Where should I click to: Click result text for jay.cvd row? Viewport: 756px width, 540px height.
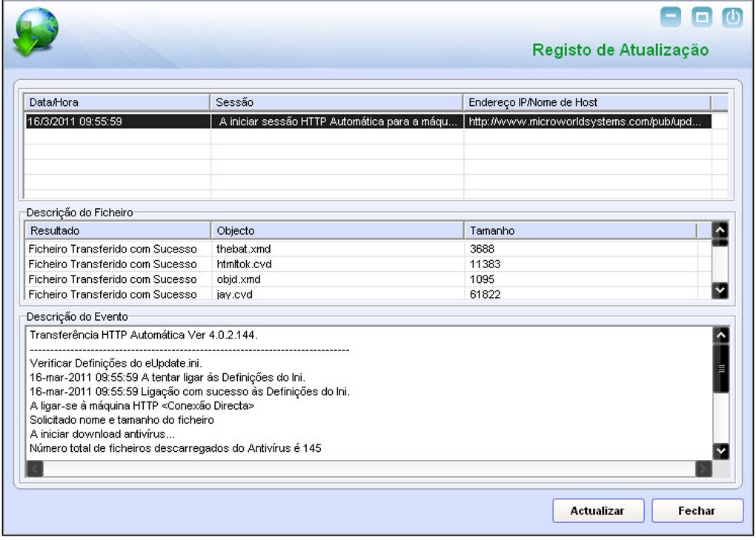pyautogui.click(x=113, y=294)
